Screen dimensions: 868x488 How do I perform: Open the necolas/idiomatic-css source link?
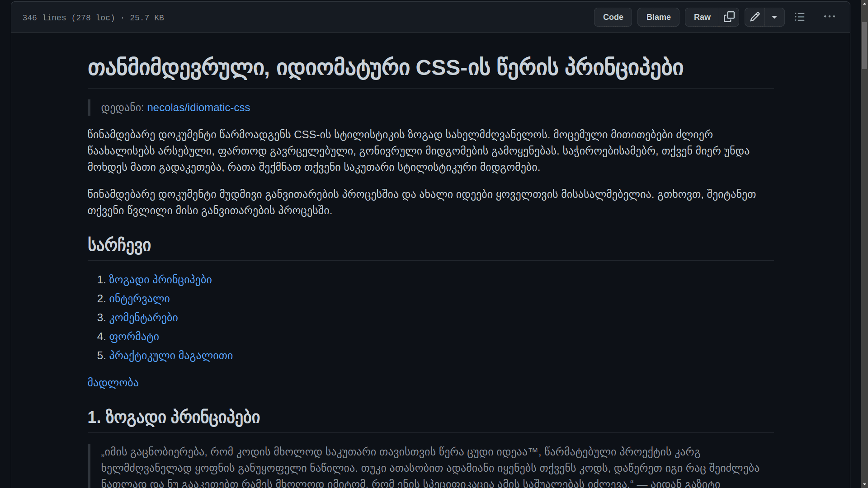198,107
